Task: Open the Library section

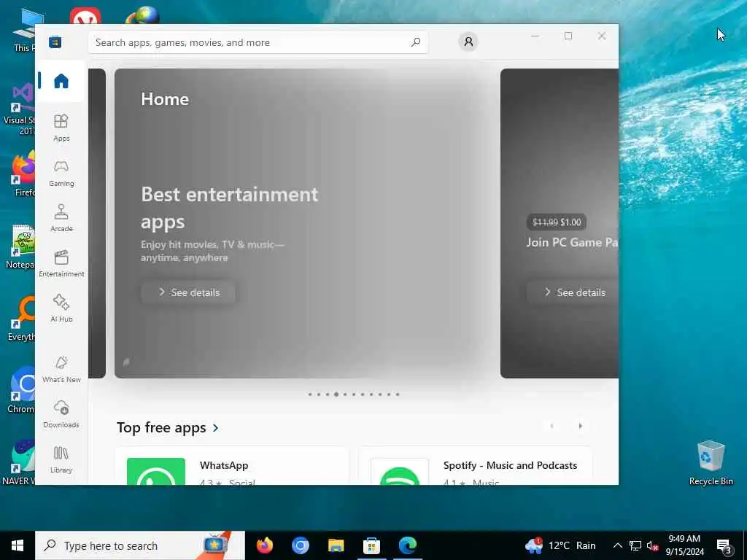Action: coord(61,459)
